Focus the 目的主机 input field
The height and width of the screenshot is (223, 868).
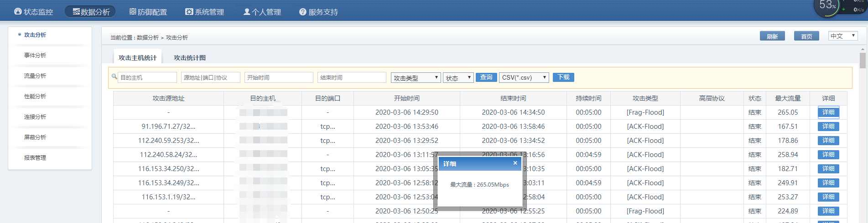(147, 77)
